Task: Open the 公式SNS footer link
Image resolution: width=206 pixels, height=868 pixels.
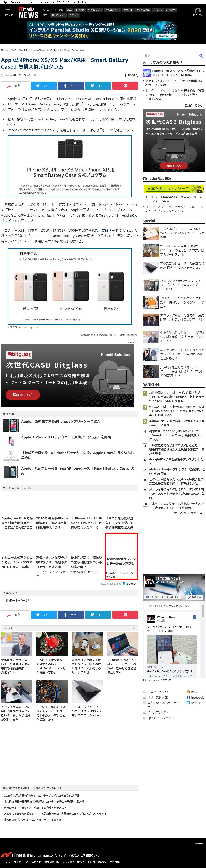Action: pos(24,862)
